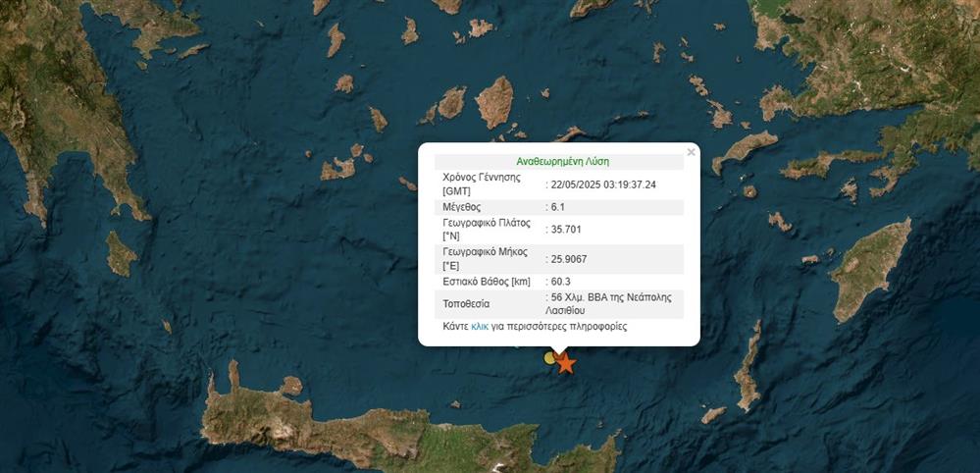This screenshot has width=980, height=473.
Task: Click the orange star earthquake epicenter marker
Action: click(565, 363)
